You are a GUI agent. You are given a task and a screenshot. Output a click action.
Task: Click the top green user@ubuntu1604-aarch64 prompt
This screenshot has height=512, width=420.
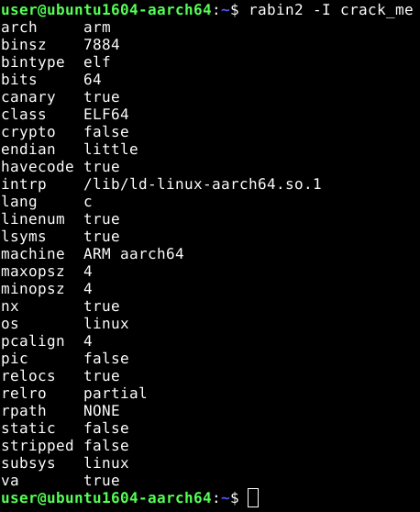(106, 10)
